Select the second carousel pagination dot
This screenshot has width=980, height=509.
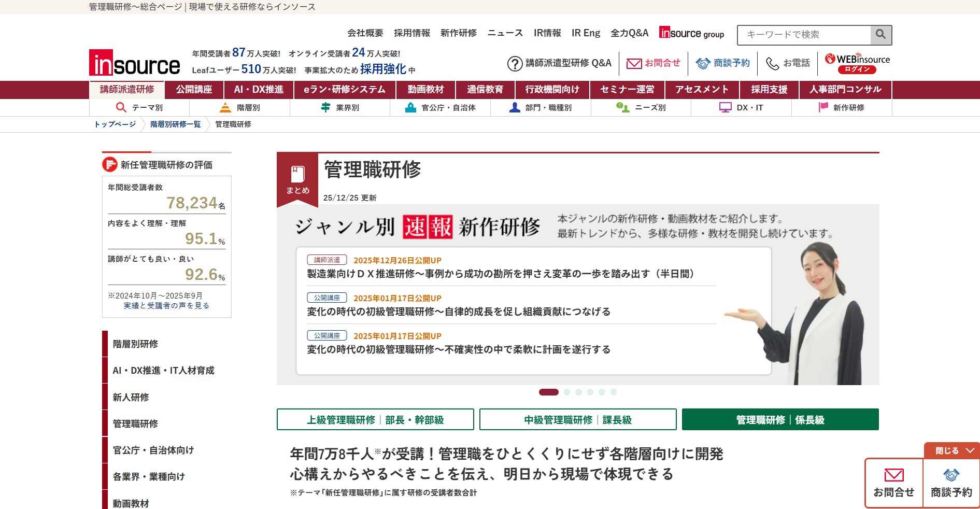[568, 392]
